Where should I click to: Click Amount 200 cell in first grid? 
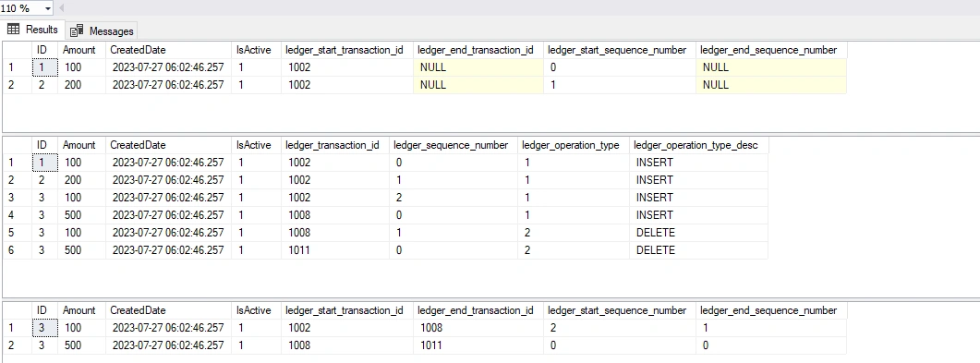click(x=81, y=85)
